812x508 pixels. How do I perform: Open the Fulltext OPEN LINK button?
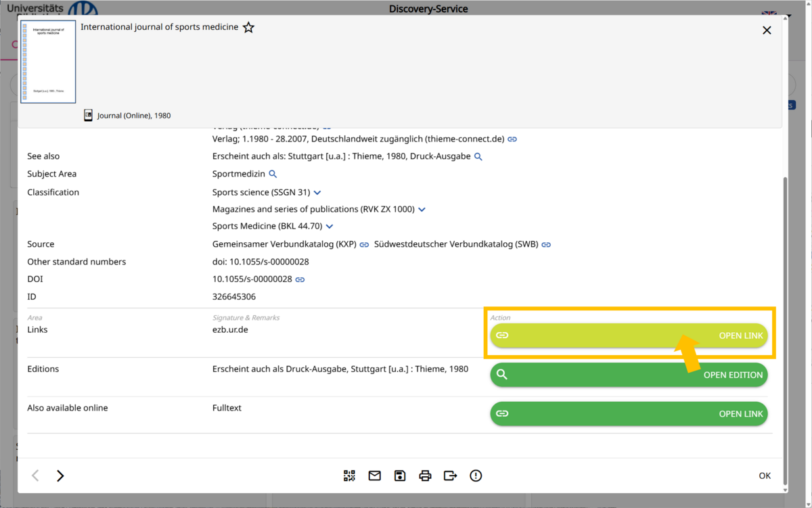tap(629, 414)
